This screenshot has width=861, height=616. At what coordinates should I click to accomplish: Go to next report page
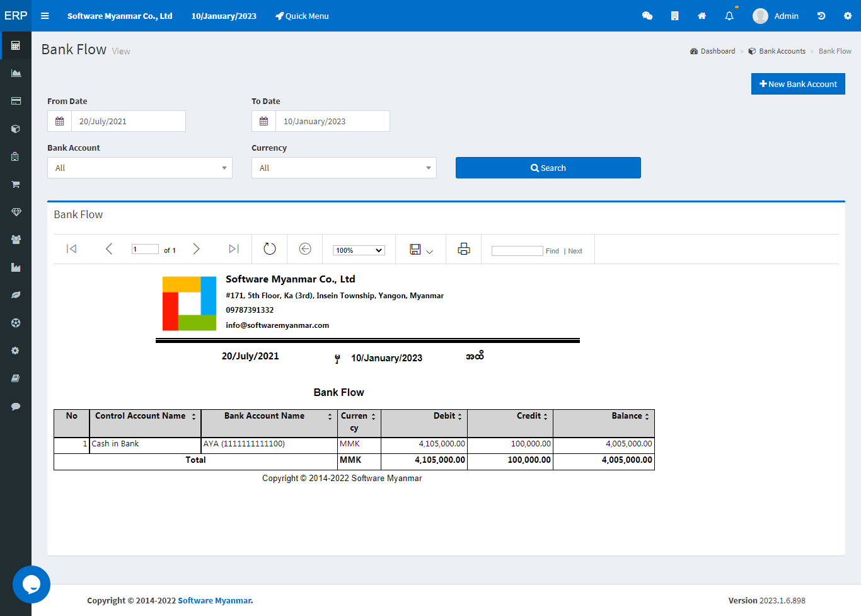coord(196,249)
